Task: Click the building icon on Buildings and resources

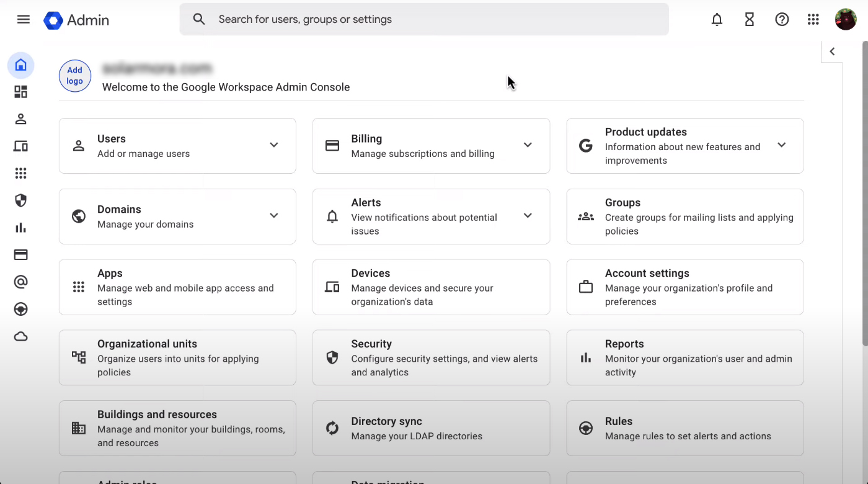Action: pyautogui.click(x=79, y=428)
